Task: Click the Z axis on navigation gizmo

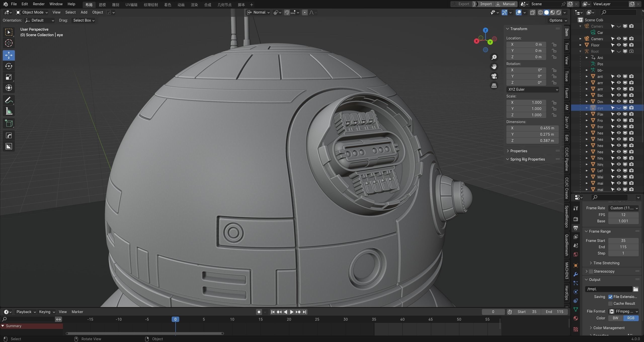Action: click(x=486, y=30)
